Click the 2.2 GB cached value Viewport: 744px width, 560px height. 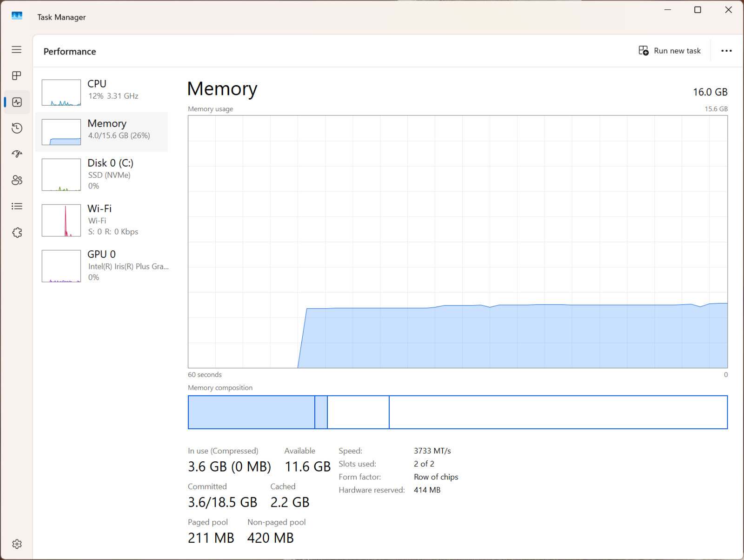[290, 502]
